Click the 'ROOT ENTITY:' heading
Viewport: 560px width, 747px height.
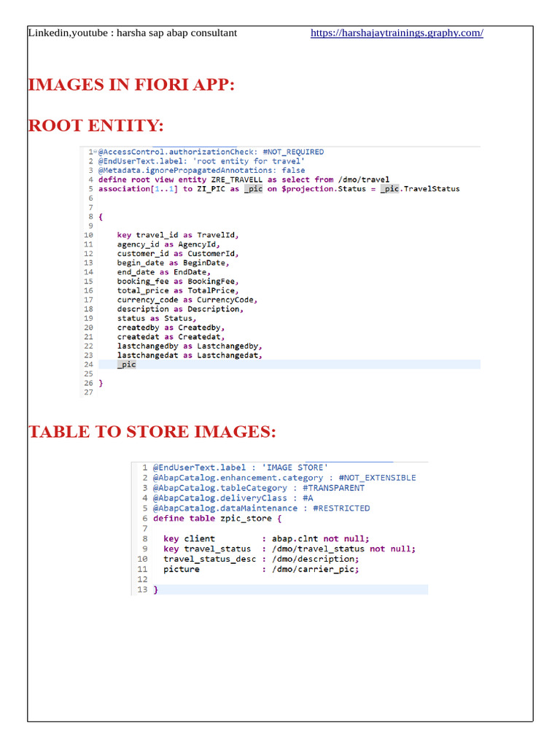(96, 125)
